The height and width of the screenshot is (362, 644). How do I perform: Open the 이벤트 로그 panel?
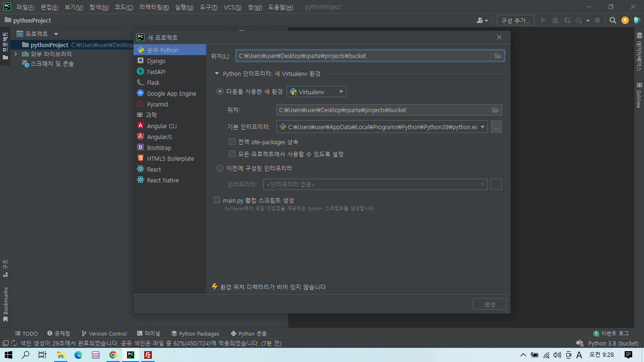[x=611, y=333]
